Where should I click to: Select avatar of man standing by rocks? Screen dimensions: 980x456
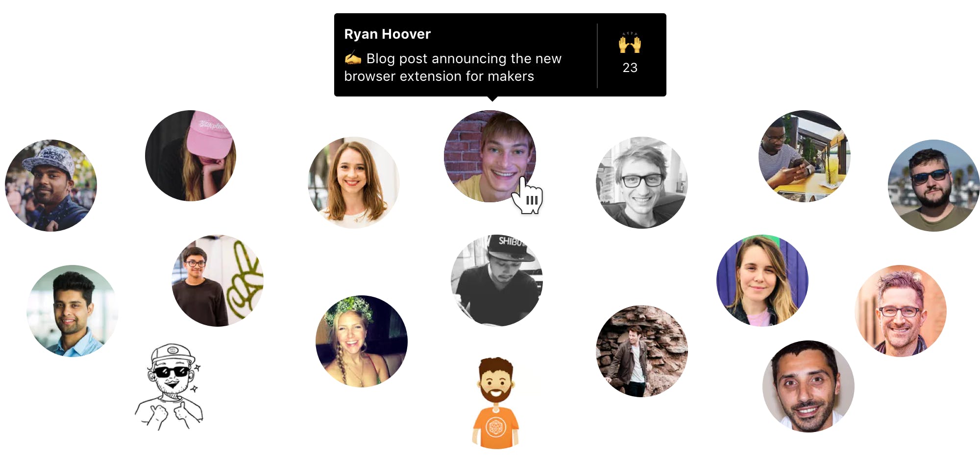point(641,351)
